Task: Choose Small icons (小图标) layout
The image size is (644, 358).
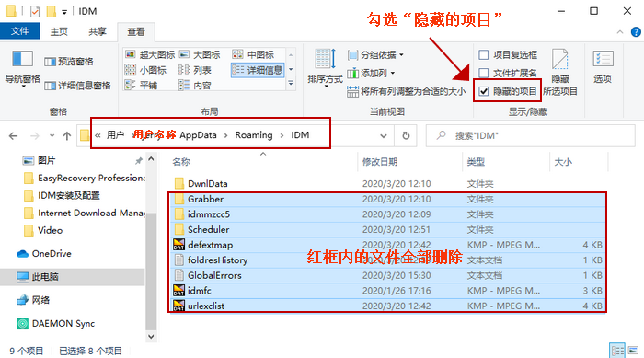Action: [x=145, y=70]
